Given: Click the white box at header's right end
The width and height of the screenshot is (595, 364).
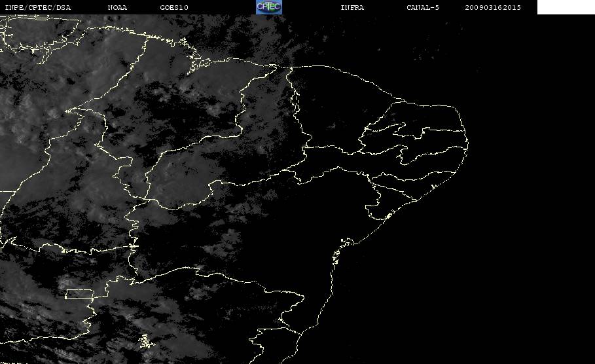Looking at the screenshot, I should [566, 7].
